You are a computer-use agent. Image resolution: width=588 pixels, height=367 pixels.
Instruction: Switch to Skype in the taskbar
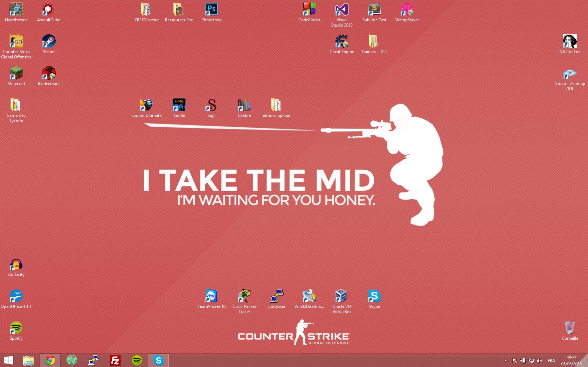[x=159, y=360]
